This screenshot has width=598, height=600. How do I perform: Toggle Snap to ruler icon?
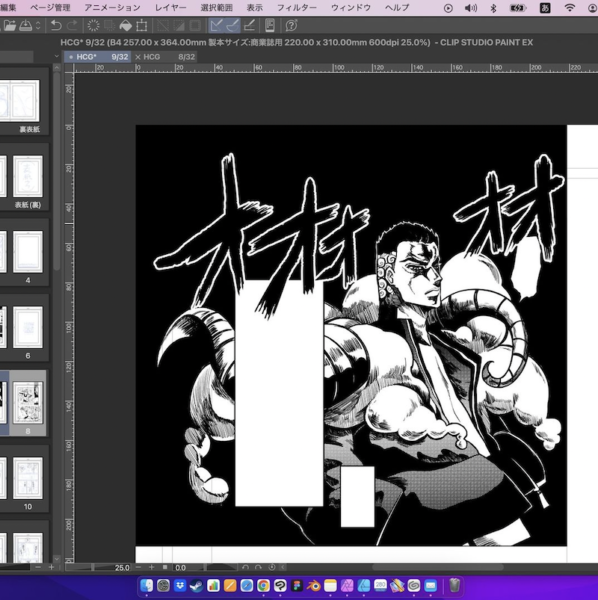[x=216, y=26]
